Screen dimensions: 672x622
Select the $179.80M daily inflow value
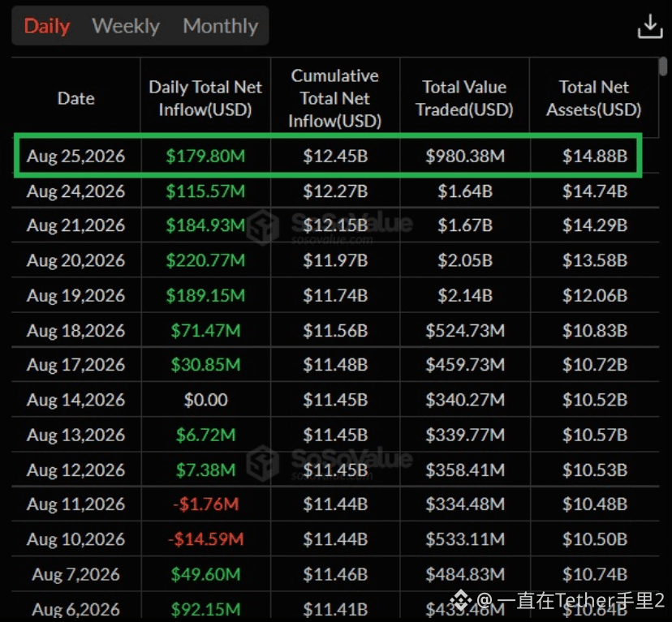click(205, 156)
